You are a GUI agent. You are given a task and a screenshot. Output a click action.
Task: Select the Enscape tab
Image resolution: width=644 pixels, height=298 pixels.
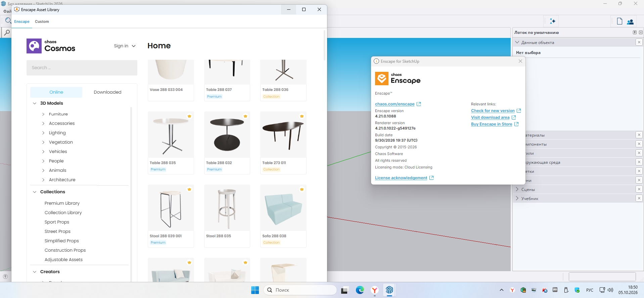[22, 21]
